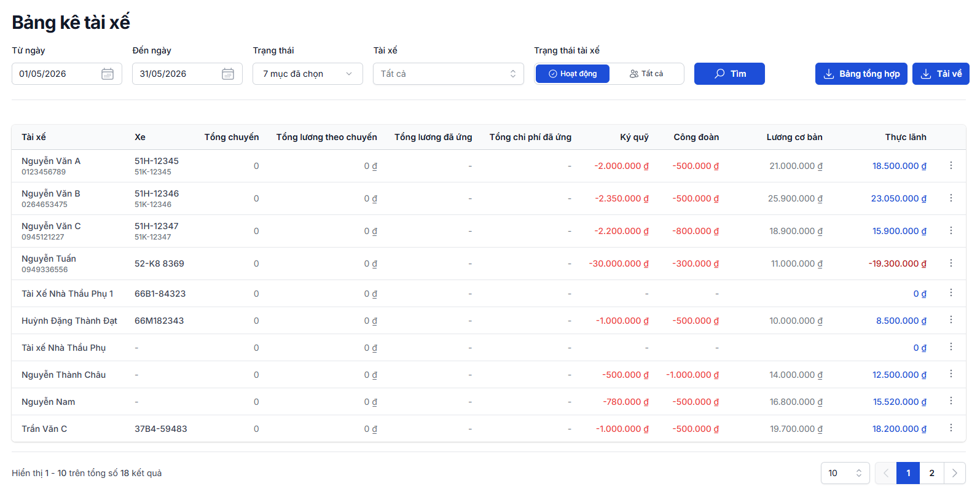
Task: Open row actions for Nguyễn Thành Châu
Action: coord(951,374)
